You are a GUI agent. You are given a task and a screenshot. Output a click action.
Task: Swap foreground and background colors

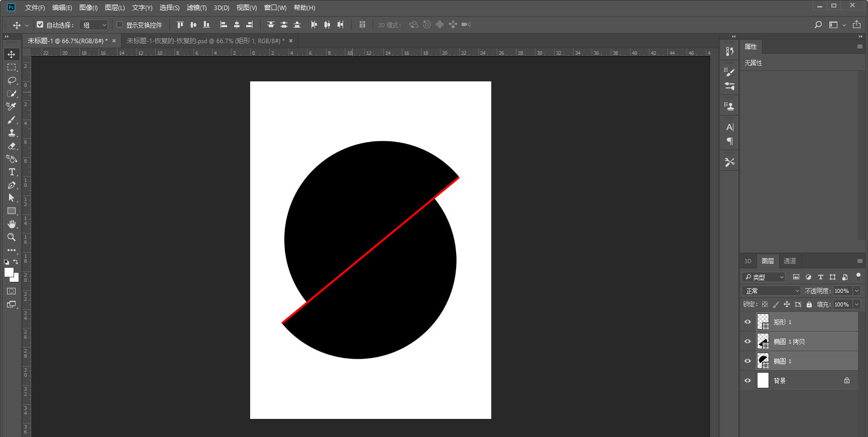[x=16, y=262]
